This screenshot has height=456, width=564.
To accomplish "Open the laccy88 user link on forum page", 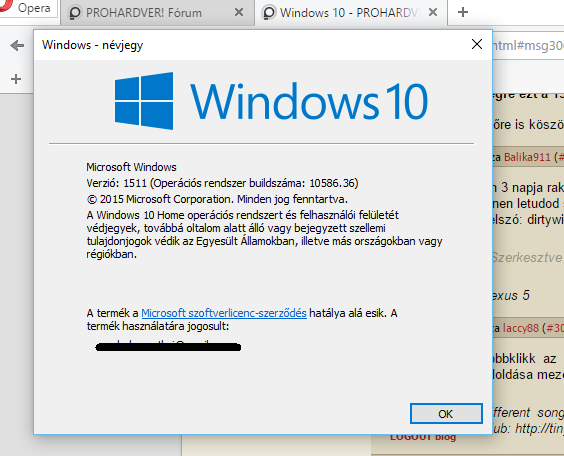I will tap(520, 328).
